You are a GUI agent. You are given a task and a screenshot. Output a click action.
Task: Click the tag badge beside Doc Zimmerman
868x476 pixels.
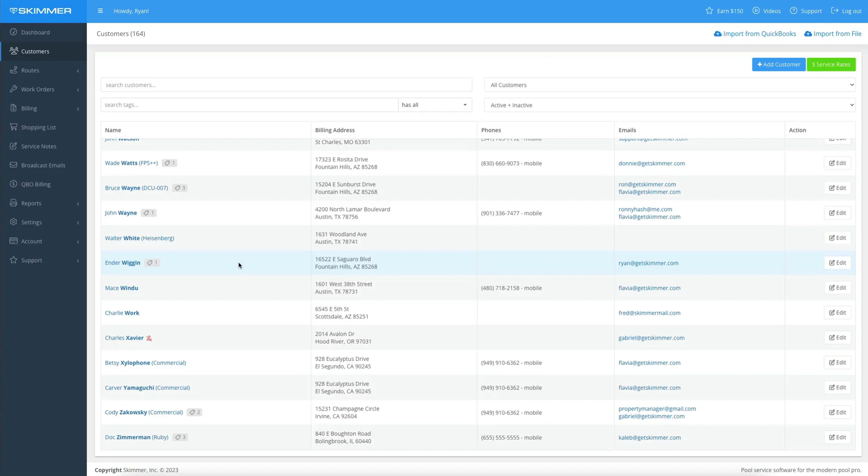point(180,437)
